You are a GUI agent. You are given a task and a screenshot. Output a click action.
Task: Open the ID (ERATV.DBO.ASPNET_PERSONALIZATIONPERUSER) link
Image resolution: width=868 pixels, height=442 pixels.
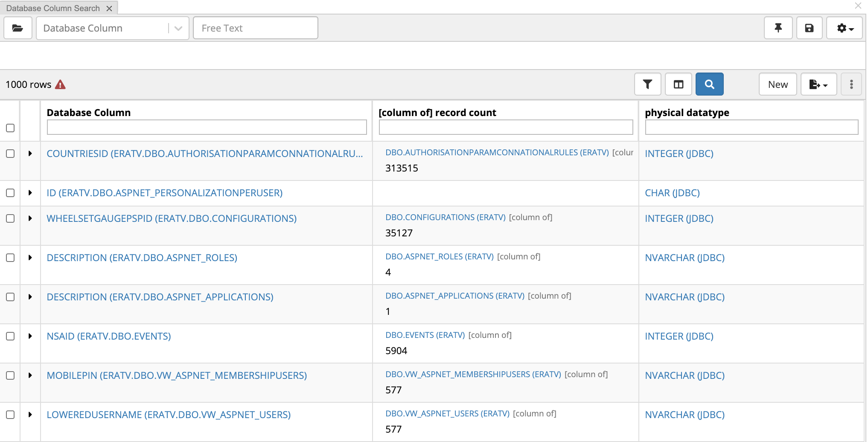coord(165,193)
